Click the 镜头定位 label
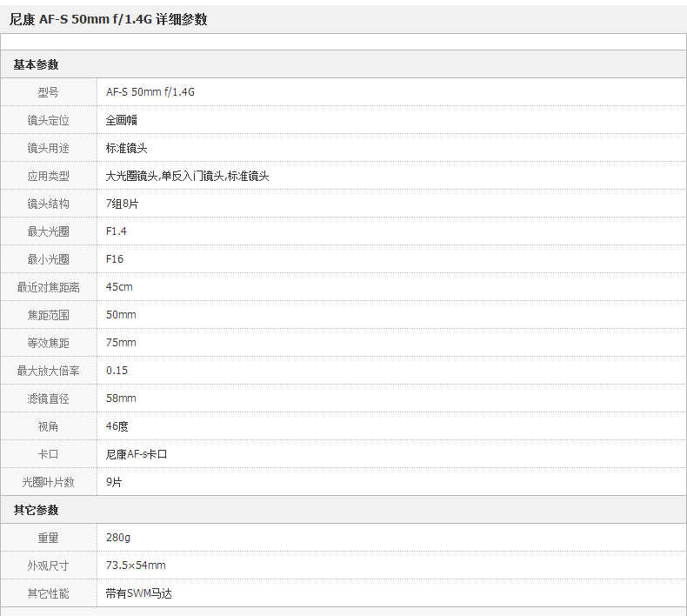Viewport: 687px width, 616px height. coord(48,120)
